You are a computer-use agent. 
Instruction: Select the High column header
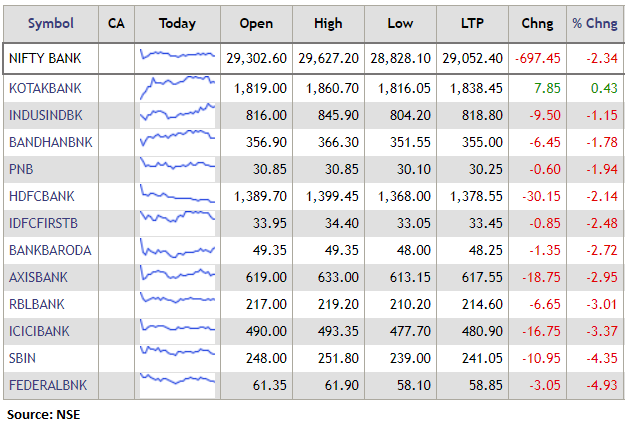pos(327,23)
